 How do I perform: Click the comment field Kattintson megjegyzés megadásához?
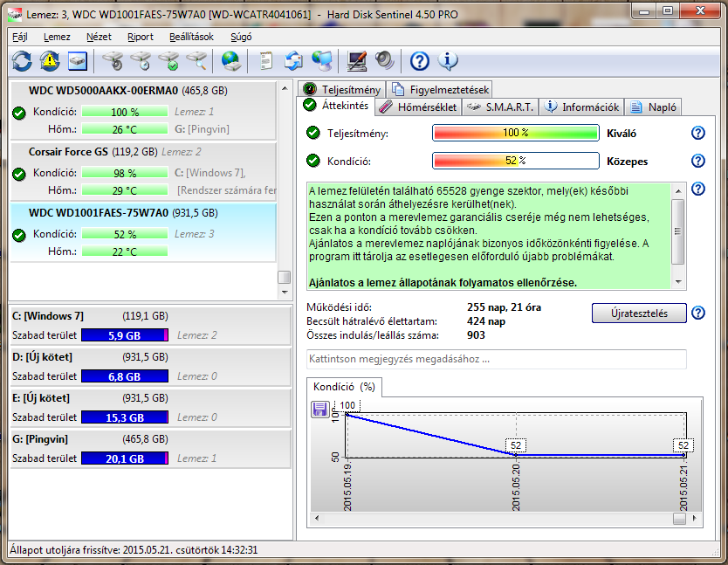point(497,359)
